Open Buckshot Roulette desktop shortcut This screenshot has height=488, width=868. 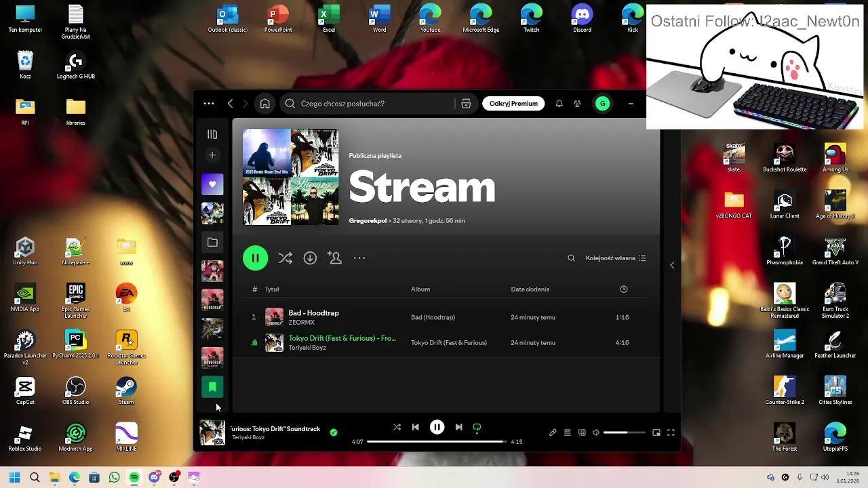(785, 159)
